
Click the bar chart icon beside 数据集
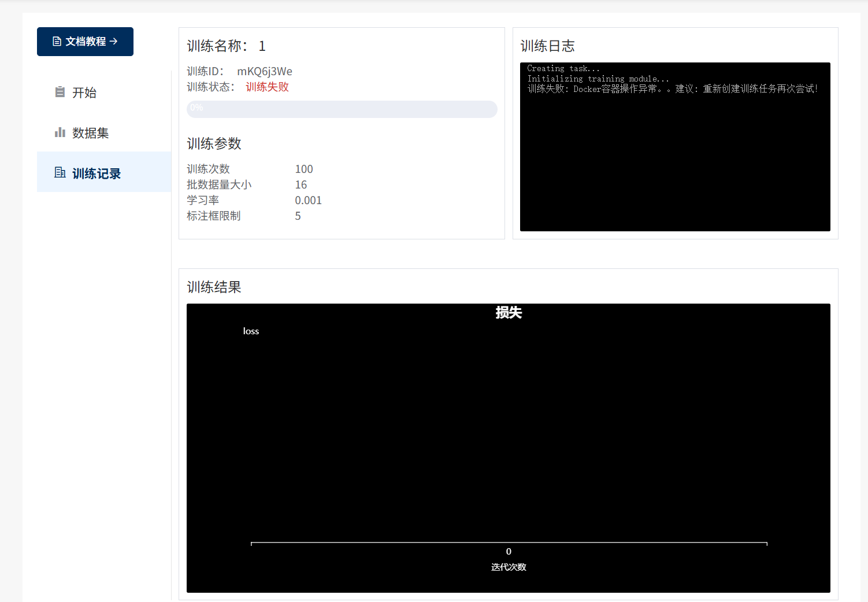[60, 132]
